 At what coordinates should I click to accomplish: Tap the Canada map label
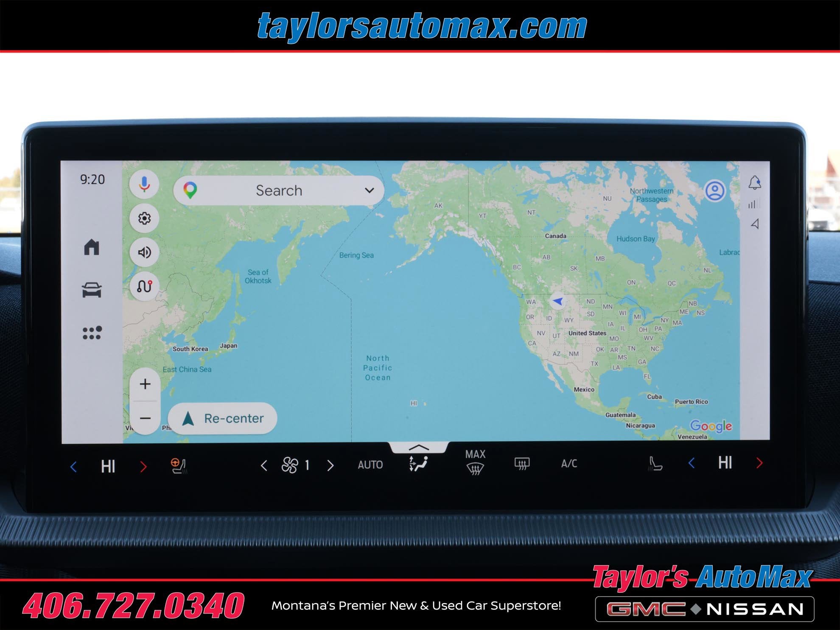555,236
